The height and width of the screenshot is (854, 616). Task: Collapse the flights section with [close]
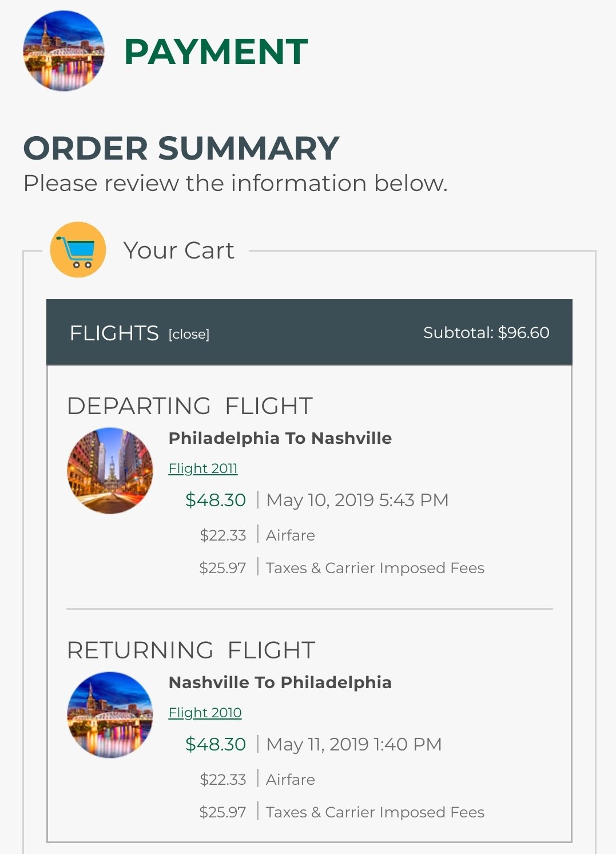click(x=189, y=334)
